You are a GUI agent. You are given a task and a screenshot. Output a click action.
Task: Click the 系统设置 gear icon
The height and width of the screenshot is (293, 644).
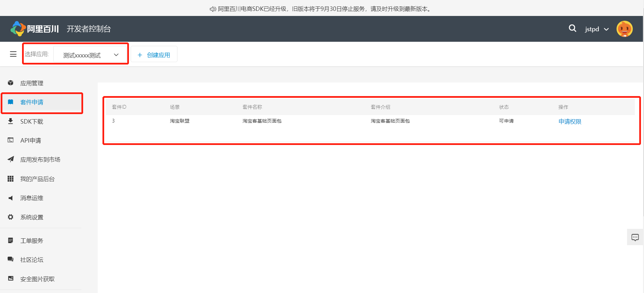pyautogui.click(x=11, y=217)
